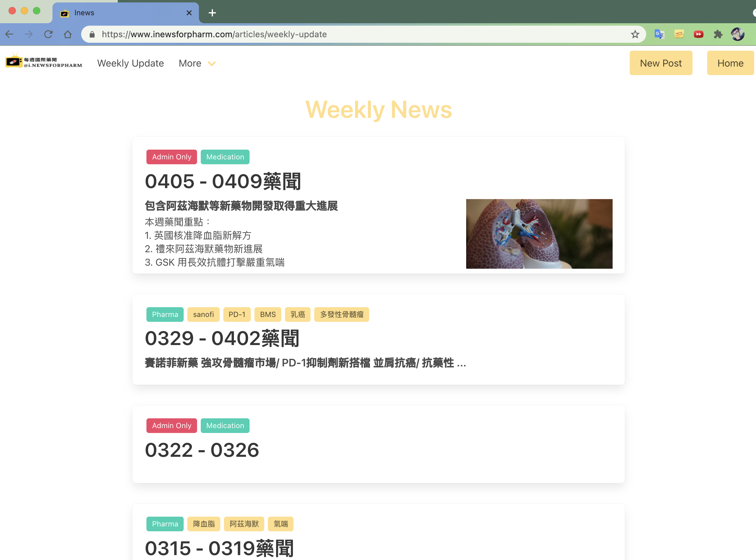Bookmark page with star icon
This screenshot has width=756, height=560.
(635, 34)
